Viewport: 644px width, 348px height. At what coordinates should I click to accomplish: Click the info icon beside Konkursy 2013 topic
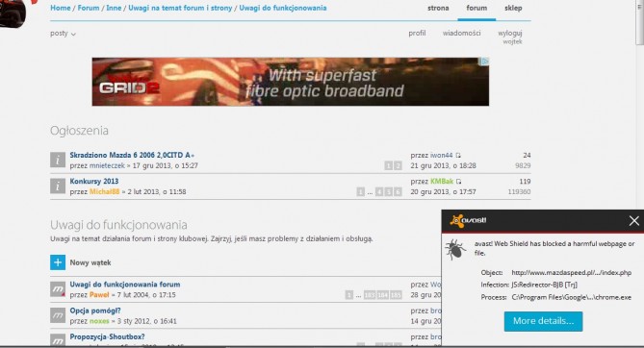(x=58, y=186)
